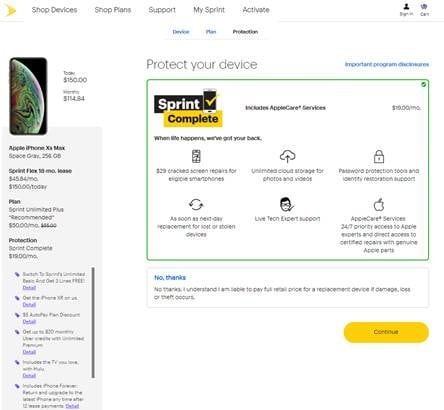Click the Live Tech Expert face icon
This screenshot has width=444, height=410.
point(287,204)
